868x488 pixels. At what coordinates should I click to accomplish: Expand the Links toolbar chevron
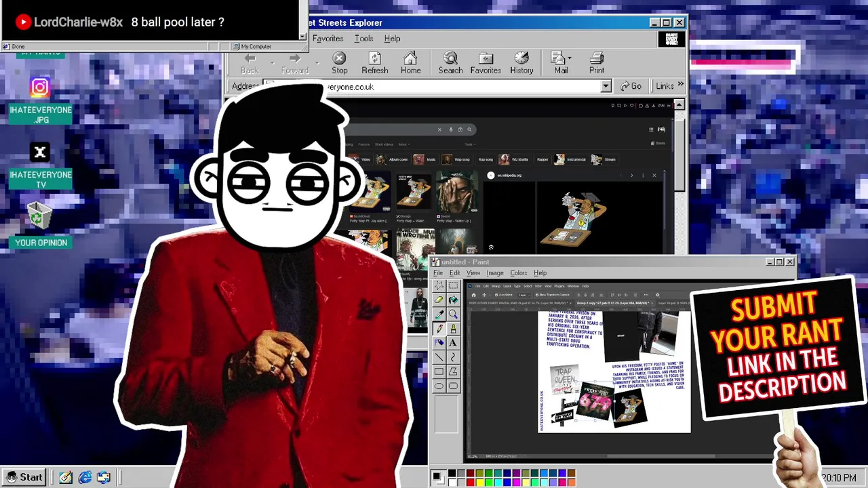[680, 85]
